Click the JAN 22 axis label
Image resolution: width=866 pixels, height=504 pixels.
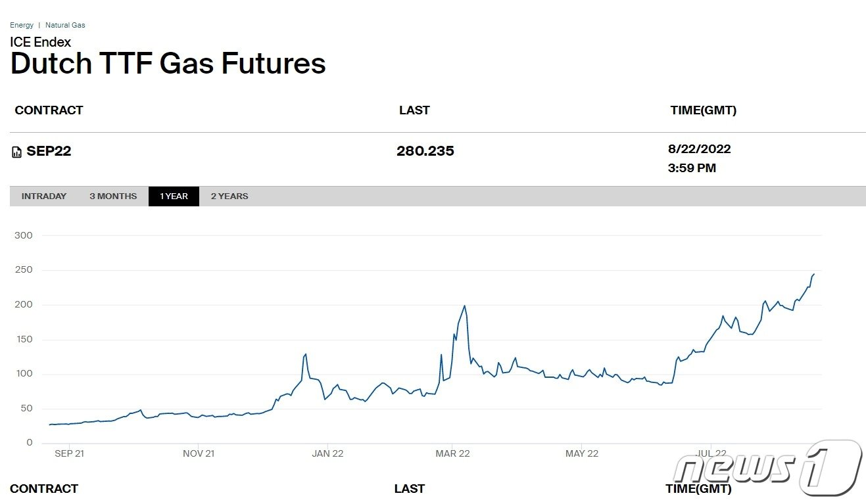[327, 453]
